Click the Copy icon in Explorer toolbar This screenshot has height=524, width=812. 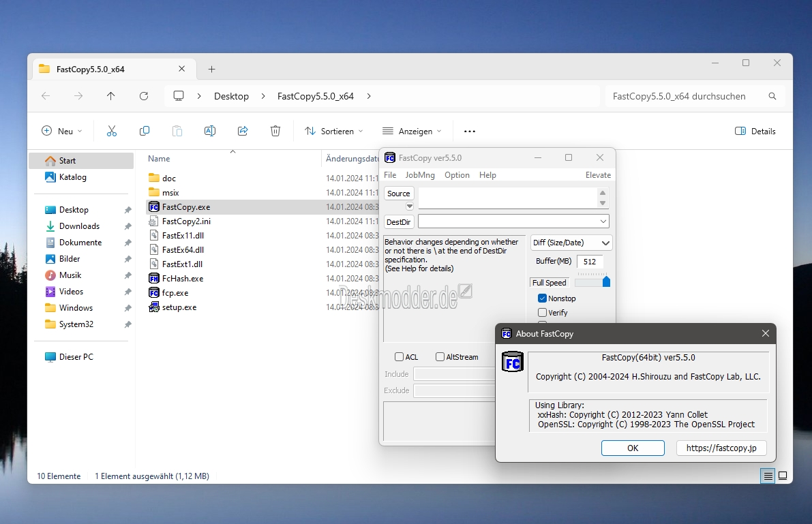pyautogui.click(x=145, y=131)
